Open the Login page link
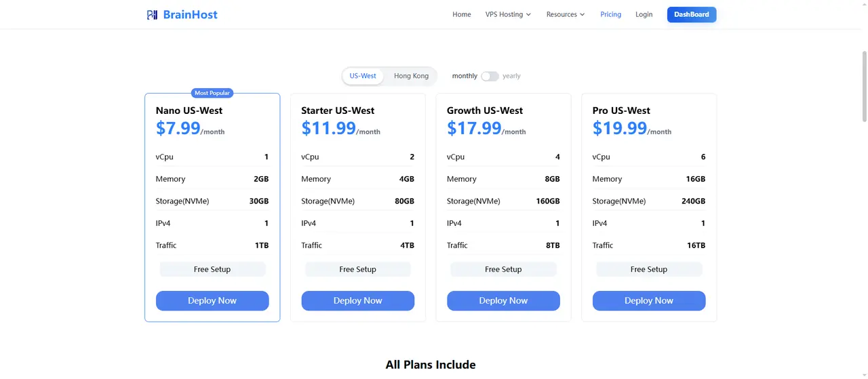The height and width of the screenshot is (379, 868). (644, 14)
